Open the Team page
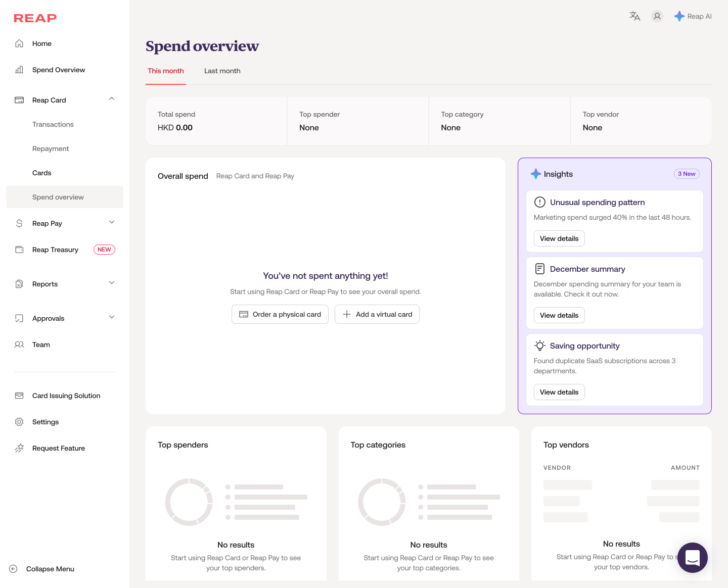 [41, 345]
